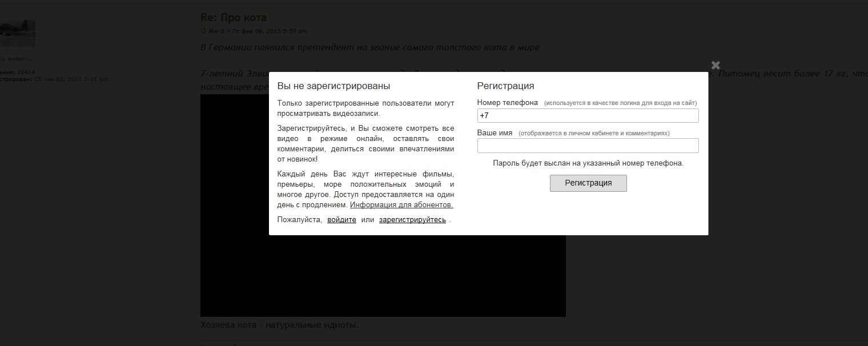
Task: Click the Вы не зарегистрированы heading
Action: (333, 86)
